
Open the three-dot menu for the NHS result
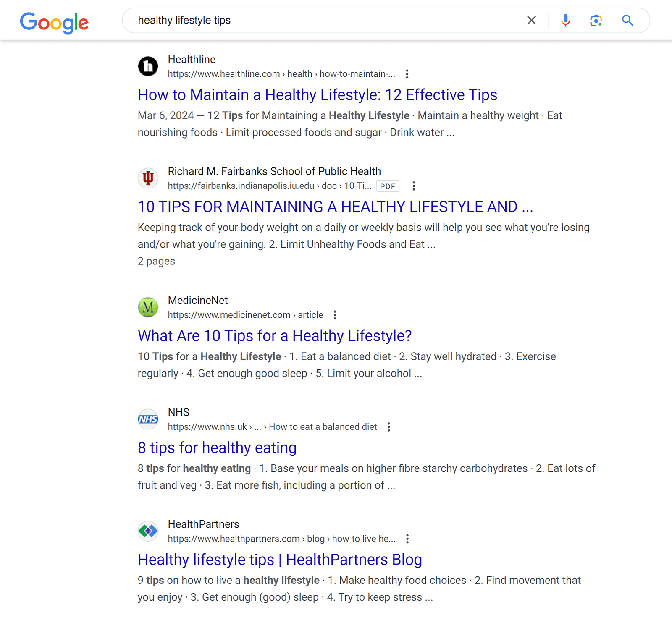[389, 426]
